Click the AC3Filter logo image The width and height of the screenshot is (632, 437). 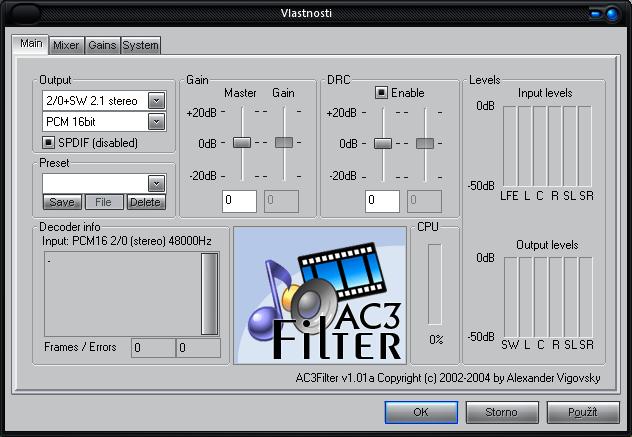[x=320, y=295]
